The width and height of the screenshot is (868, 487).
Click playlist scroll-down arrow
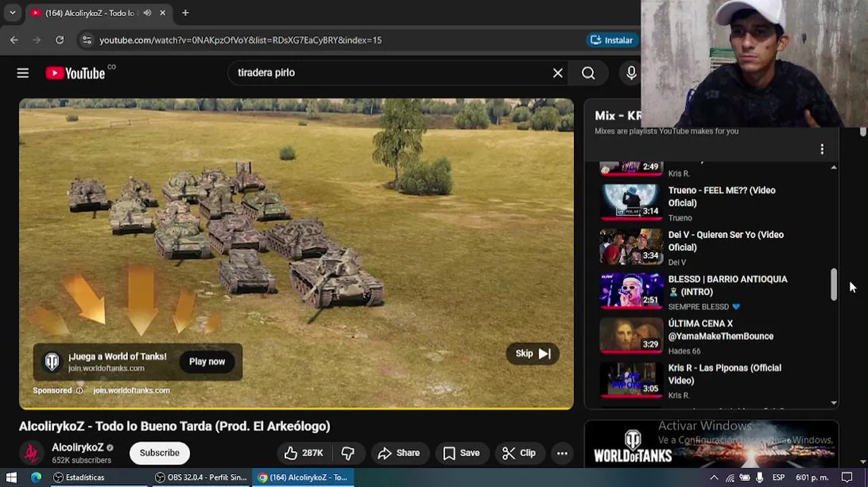(x=834, y=403)
